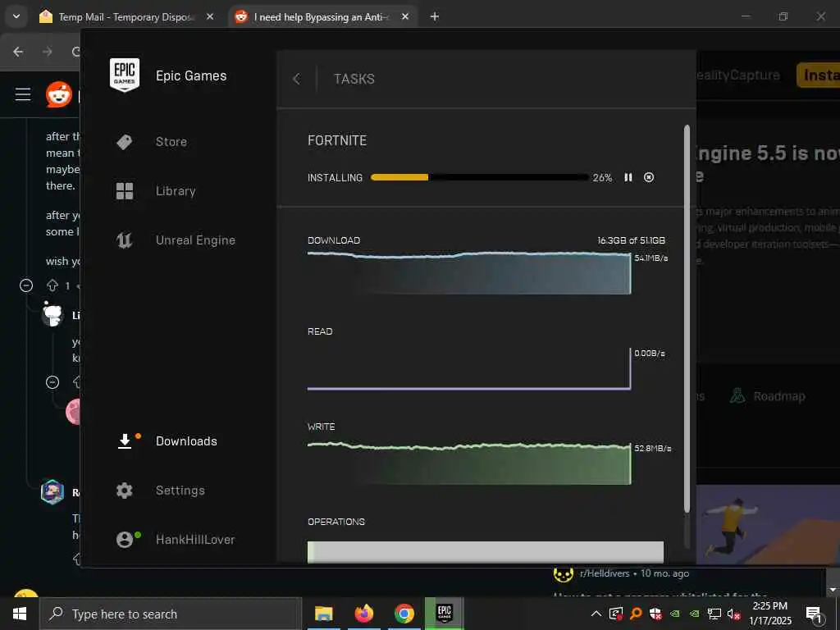The height and width of the screenshot is (630, 840).
Task: Click the Operations progress bar
Action: (x=486, y=552)
